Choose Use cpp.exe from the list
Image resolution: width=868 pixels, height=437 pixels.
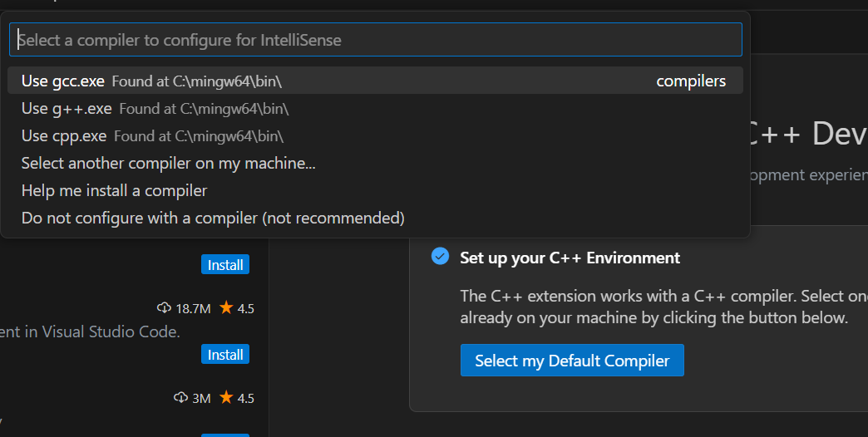pyautogui.click(x=375, y=135)
